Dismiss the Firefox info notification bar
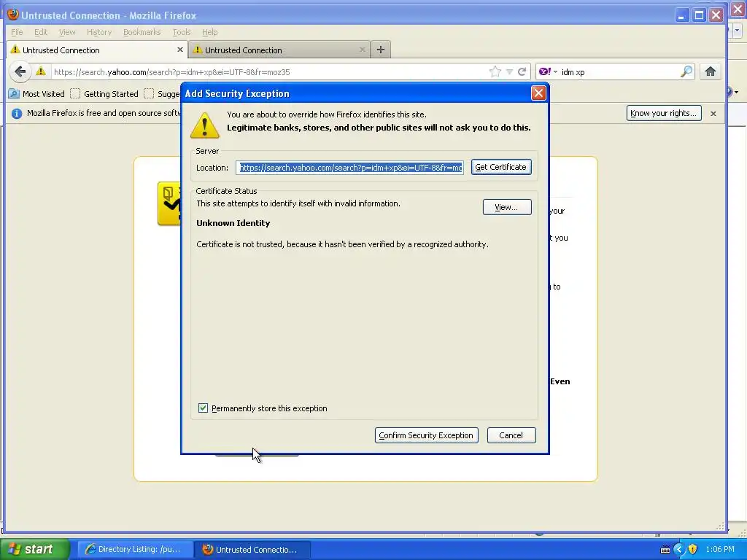The image size is (747, 560). [x=713, y=113]
